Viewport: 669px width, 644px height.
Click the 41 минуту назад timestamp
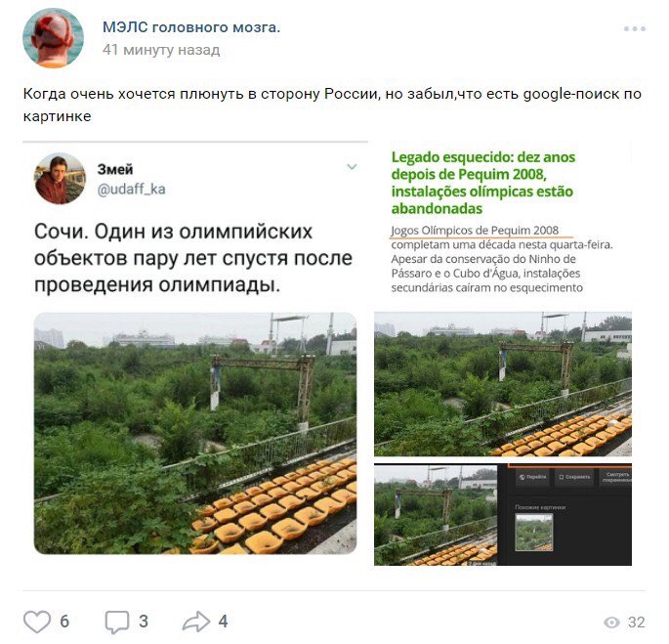coord(161,50)
